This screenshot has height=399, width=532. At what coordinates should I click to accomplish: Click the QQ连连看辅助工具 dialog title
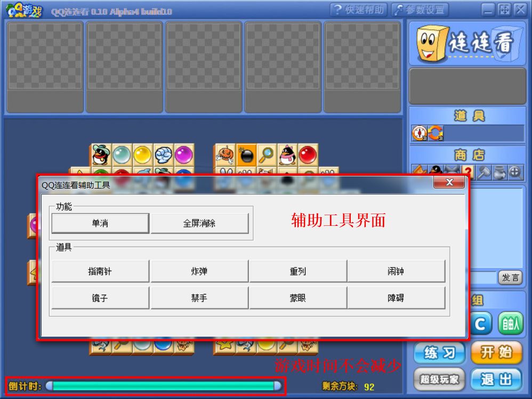[x=76, y=185]
